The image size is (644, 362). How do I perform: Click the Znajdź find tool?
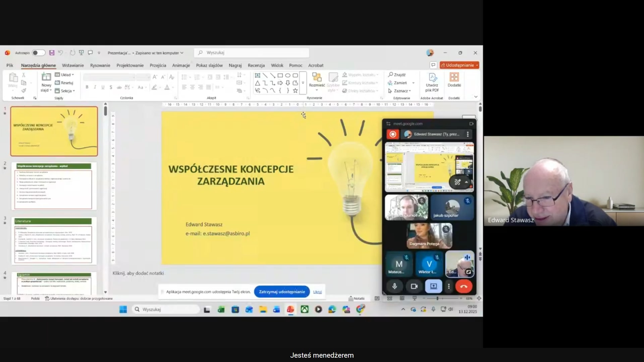tap(397, 75)
